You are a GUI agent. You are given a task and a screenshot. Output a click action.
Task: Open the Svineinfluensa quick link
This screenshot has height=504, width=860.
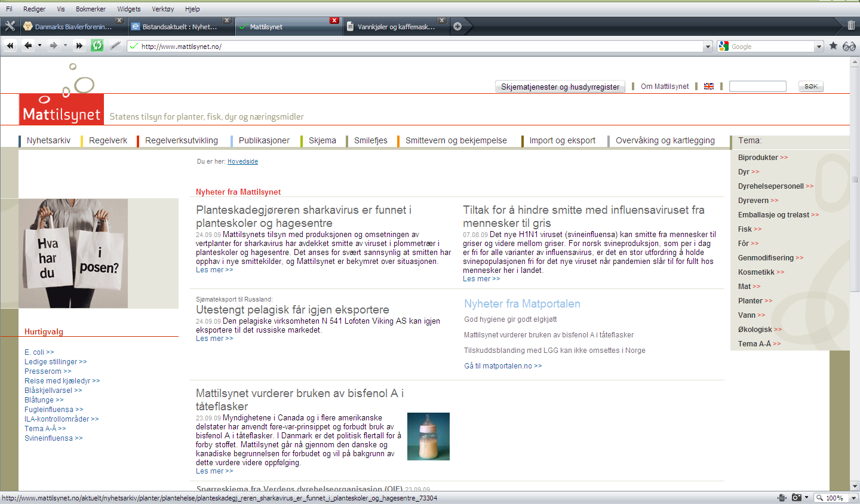pos(54,438)
